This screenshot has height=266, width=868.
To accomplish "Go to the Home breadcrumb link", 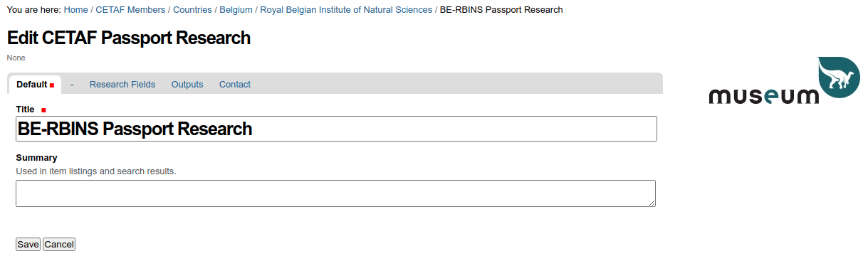I will [x=76, y=9].
